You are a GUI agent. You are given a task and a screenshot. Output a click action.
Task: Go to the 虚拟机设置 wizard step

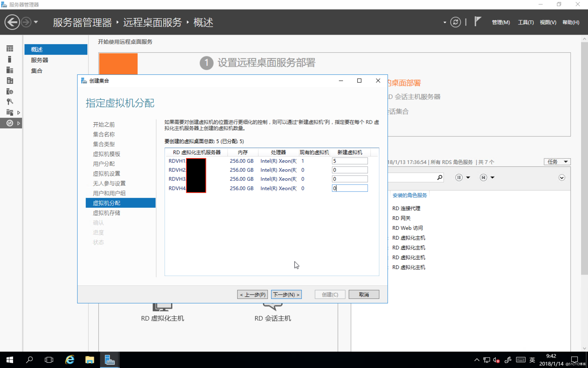click(x=106, y=174)
